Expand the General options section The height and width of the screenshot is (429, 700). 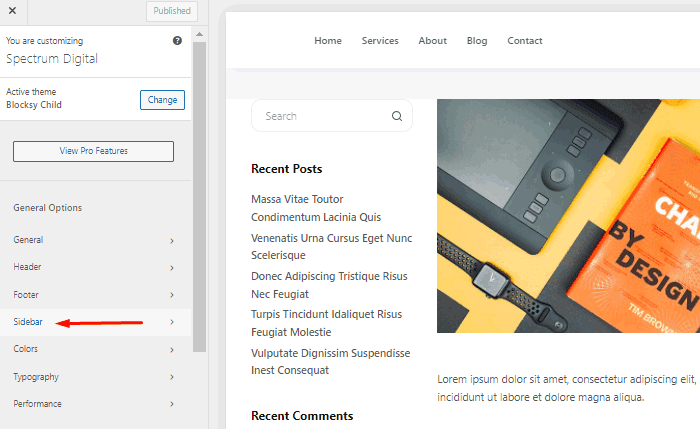[x=94, y=240]
